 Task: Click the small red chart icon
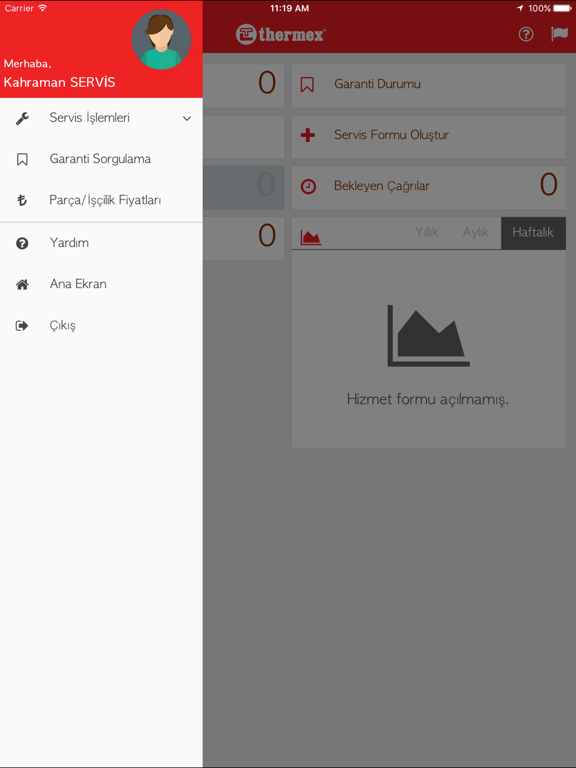tap(311, 238)
